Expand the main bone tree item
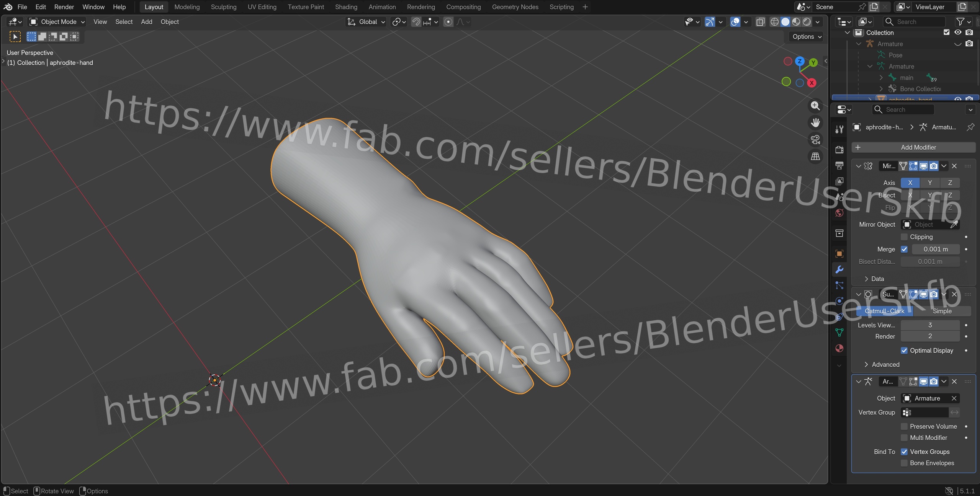This screenshot has width=980, height=496. pyautogui.click(x=881, y=78)
